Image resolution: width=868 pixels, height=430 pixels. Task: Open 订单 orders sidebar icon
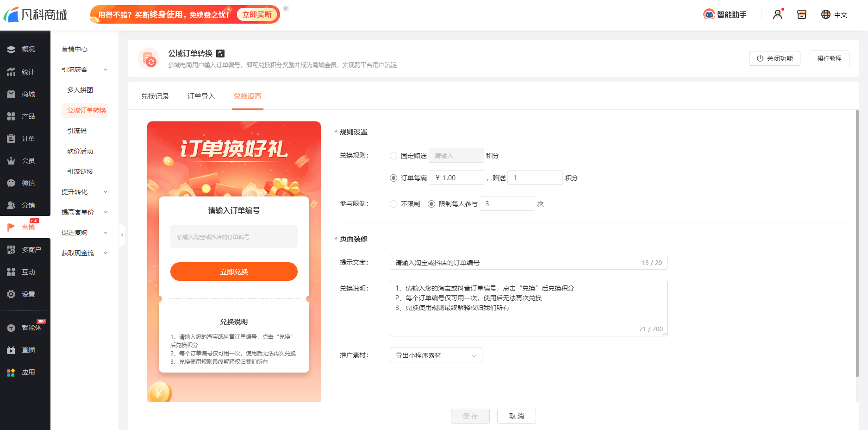12,139
